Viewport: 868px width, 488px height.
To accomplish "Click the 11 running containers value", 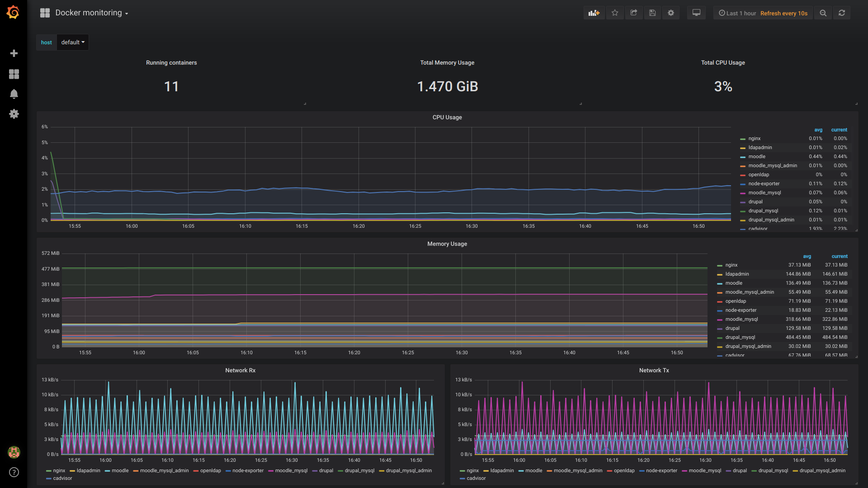I will (171, 86).
